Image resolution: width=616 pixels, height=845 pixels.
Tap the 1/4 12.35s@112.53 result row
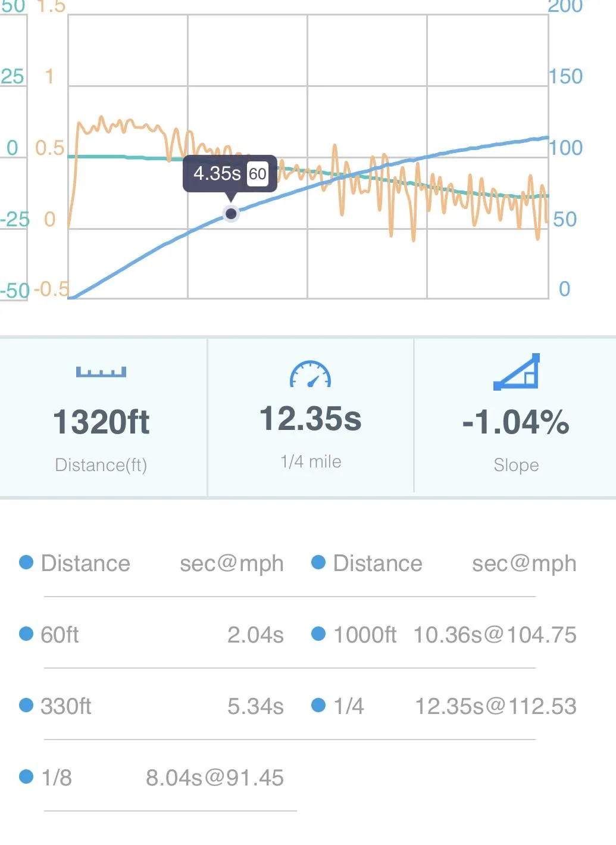(444, 706)
